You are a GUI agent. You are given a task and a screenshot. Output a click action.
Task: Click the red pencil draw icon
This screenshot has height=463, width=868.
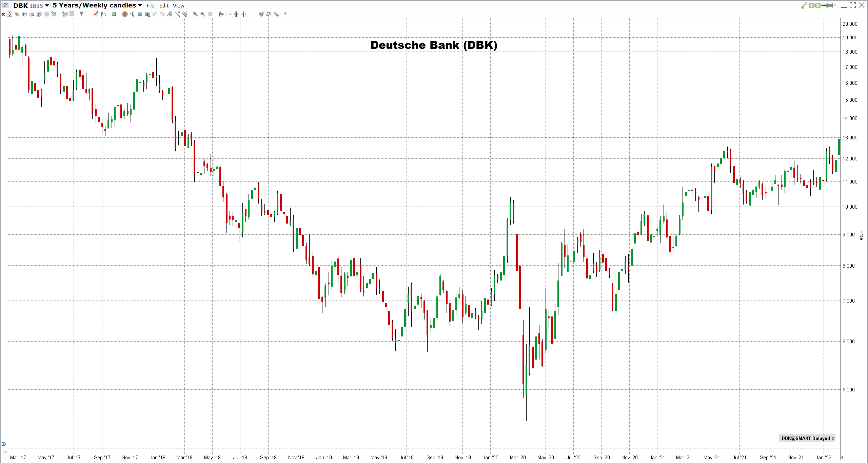pos(96,14)
